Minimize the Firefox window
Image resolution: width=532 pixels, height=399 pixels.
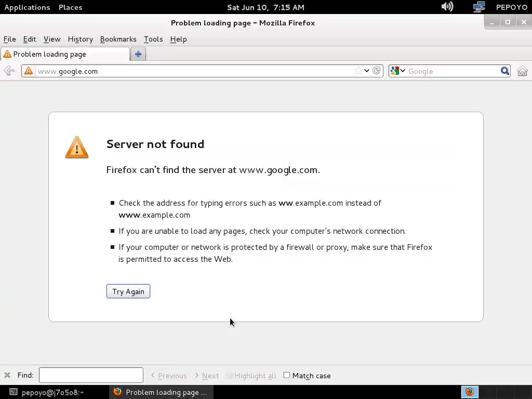(491, 22)
